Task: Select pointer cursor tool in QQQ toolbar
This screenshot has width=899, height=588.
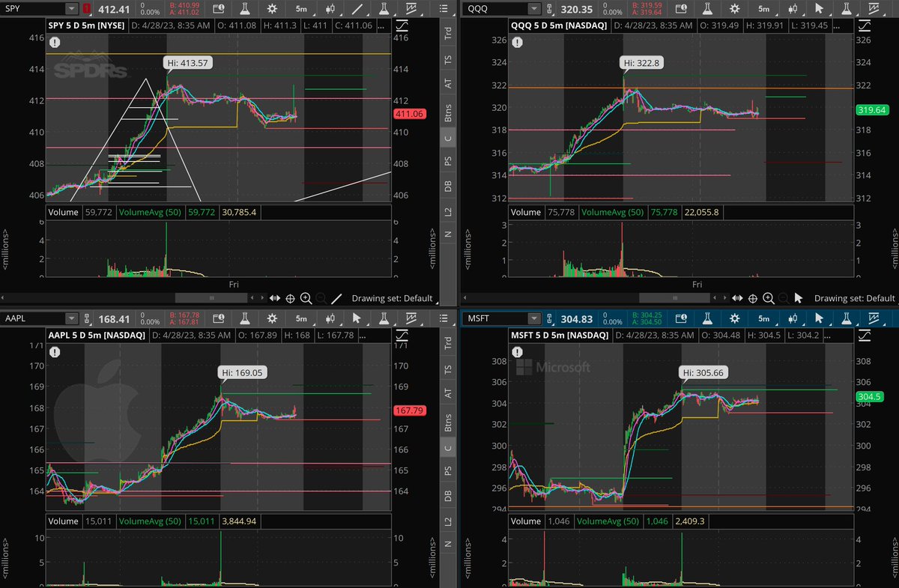Action: coord(818,9)
